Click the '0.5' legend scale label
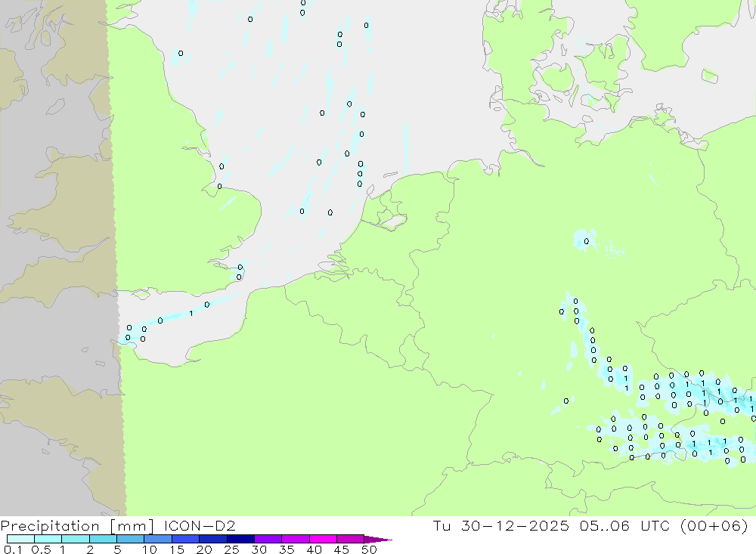 [41, 549]
